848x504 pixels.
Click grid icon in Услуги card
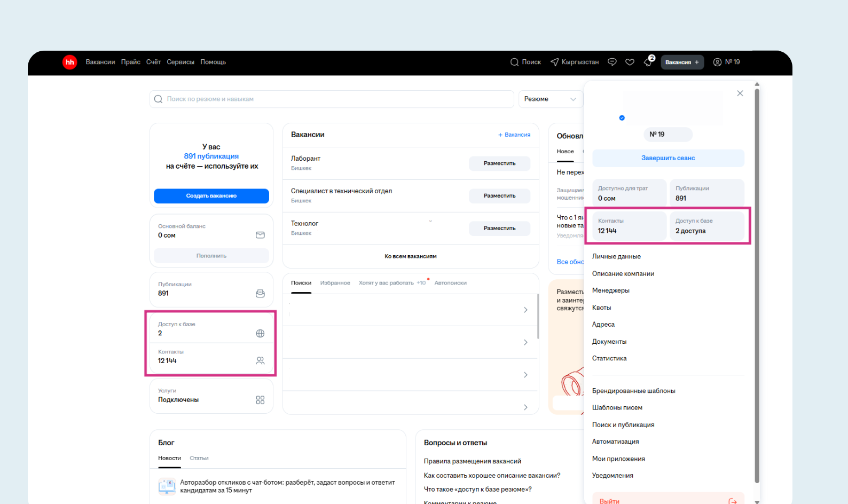(x=260, y=400)
